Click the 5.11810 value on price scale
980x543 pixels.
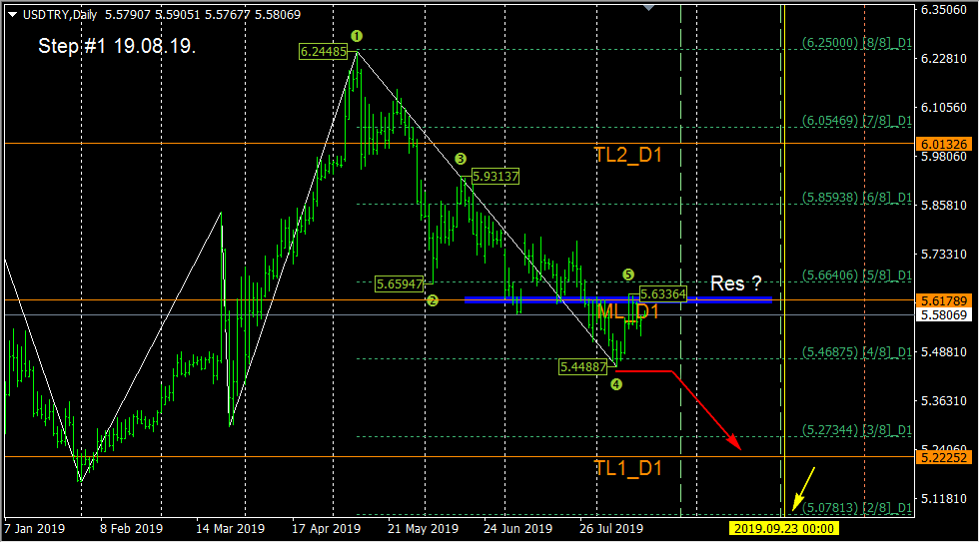[x=944, y=499]
